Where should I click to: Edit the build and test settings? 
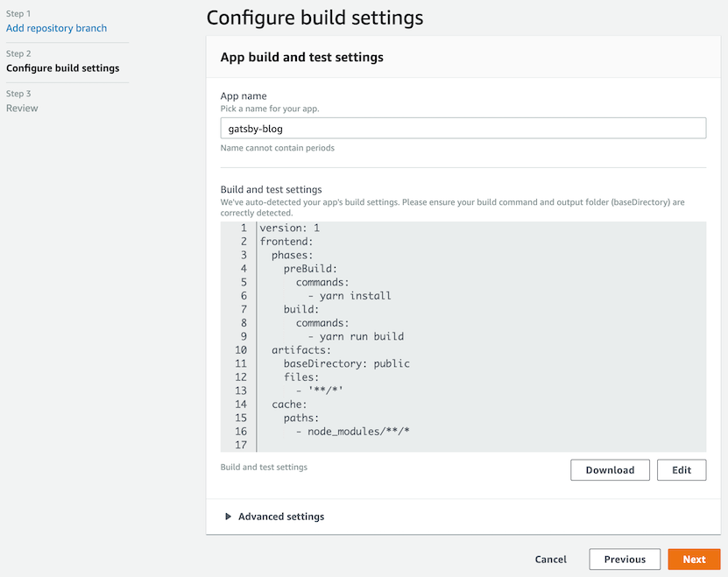click(681, 470)
